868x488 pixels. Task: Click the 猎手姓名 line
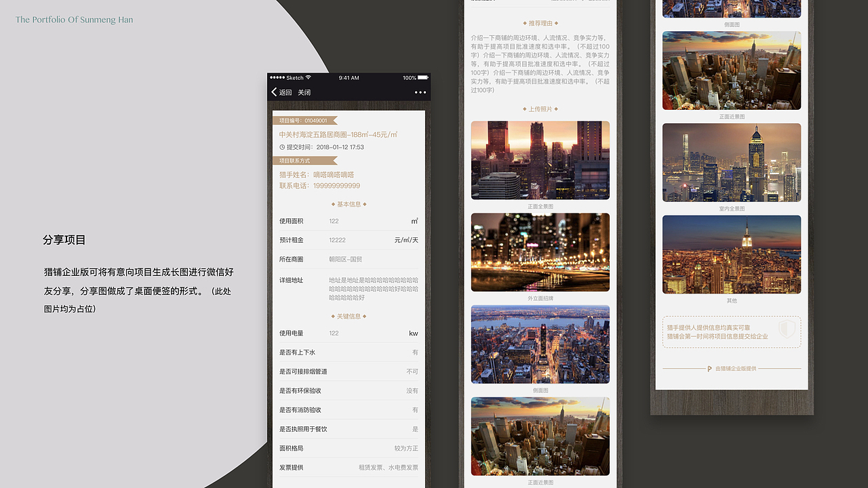click(x=317, y=175)
